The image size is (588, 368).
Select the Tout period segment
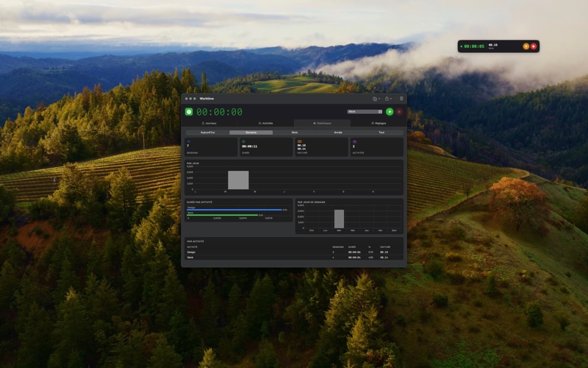click(381, 132)
